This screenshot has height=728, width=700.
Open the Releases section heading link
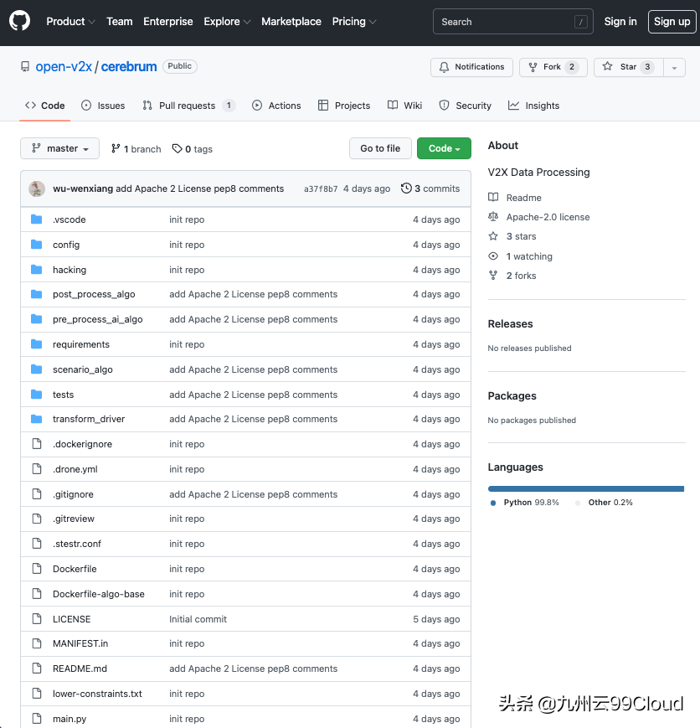pos(510,323)
